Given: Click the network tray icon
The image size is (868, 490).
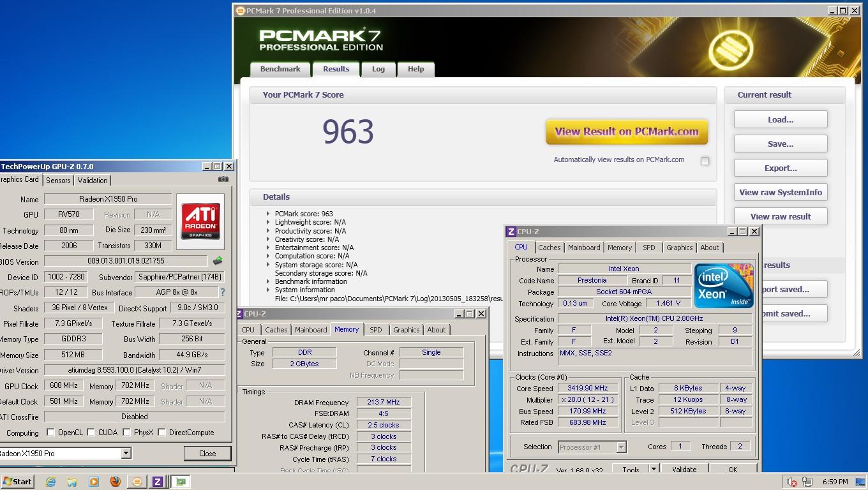Looking at the screenshot, I should (807, 482).
